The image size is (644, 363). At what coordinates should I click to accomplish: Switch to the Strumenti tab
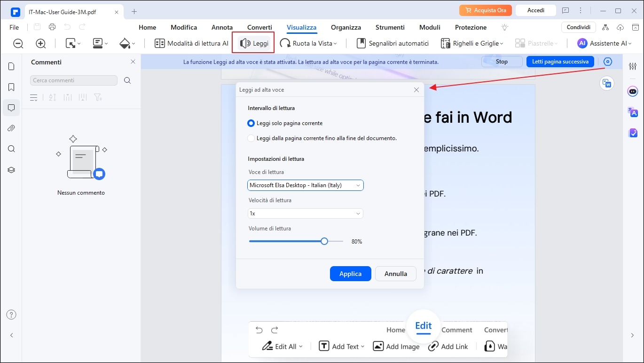pos(390,27)
